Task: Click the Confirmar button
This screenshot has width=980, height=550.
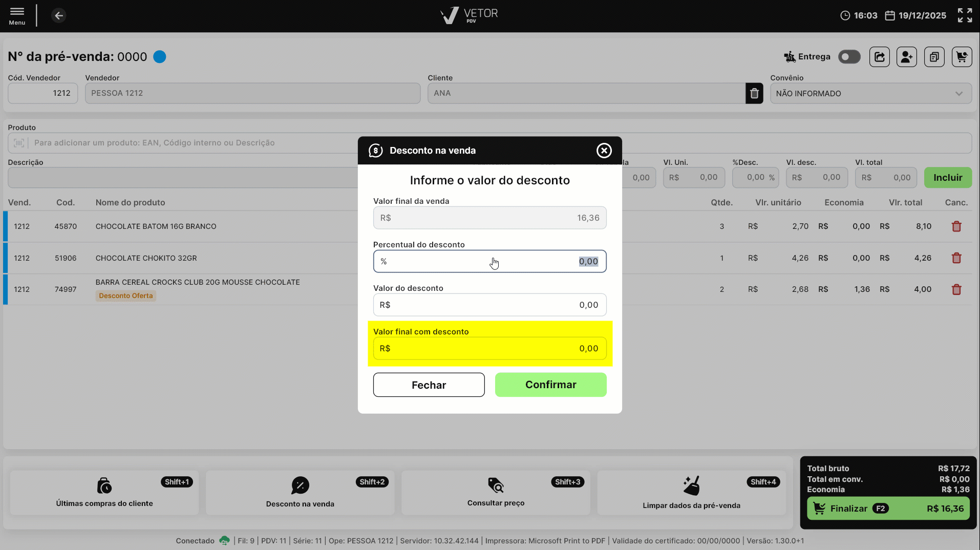Action: coord(551,385)
